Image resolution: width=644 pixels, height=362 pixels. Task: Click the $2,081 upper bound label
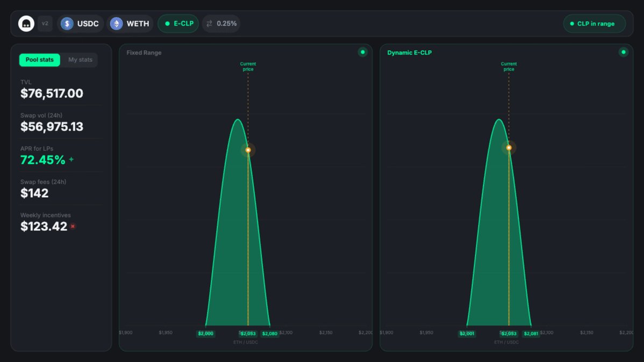[531, 334]
